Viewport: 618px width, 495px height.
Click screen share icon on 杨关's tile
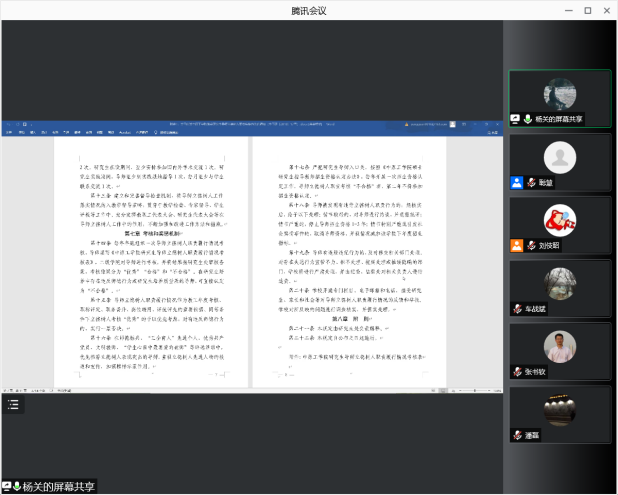pyautogui.click(x=516, y=119)
